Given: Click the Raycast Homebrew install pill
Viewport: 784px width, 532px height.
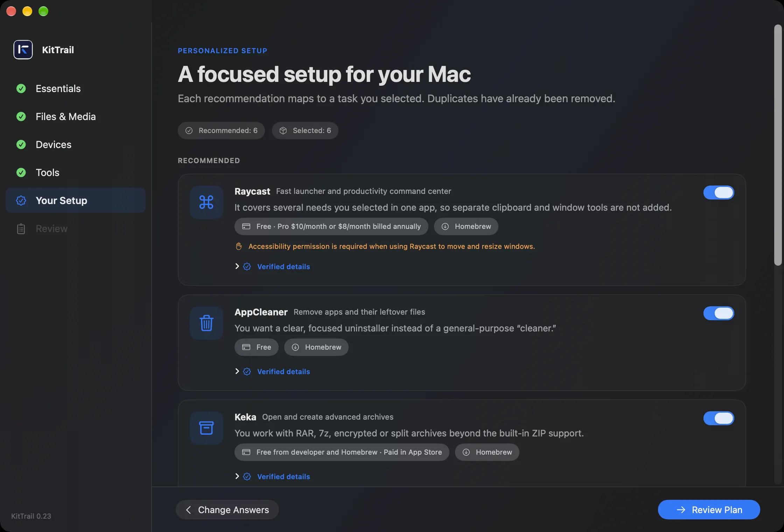Looking at the screenshot, I should (x=466, y=226).
